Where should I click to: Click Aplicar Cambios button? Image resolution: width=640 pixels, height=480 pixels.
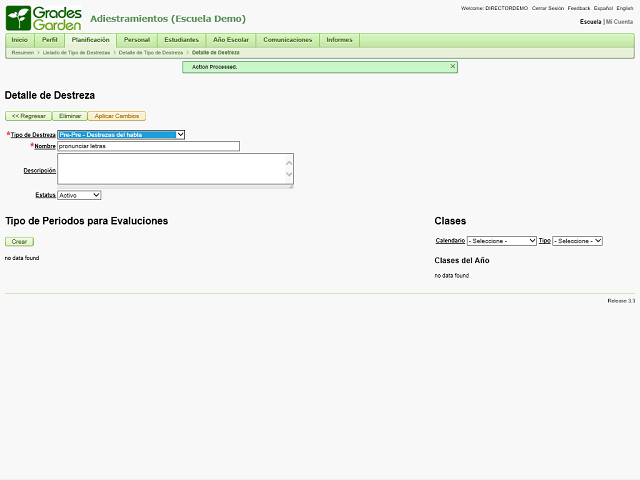tap(117, 116)
